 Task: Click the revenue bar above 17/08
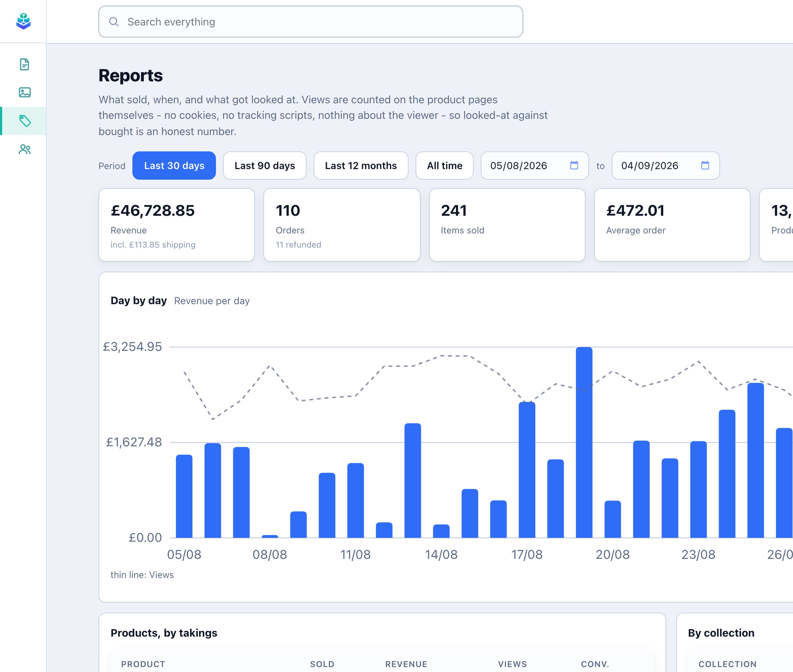click(x=527, y=470)
